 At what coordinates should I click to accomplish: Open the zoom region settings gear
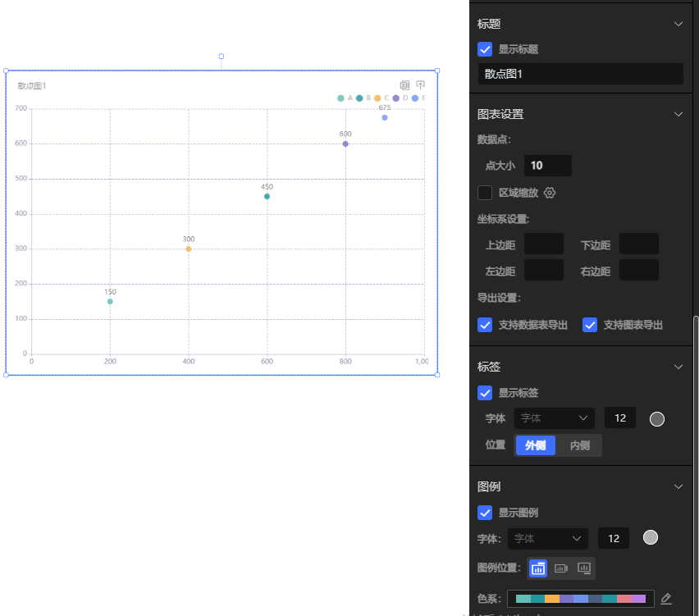coord(550,193)
